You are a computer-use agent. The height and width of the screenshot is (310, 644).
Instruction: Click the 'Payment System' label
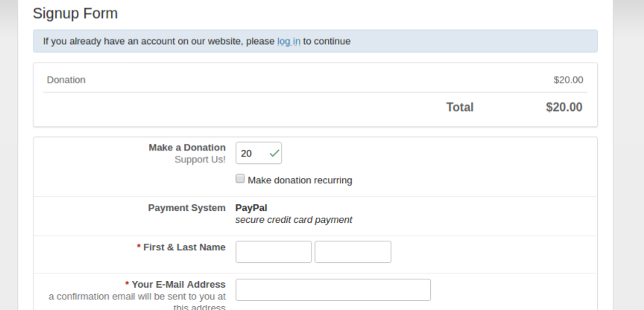coord(186,208)
